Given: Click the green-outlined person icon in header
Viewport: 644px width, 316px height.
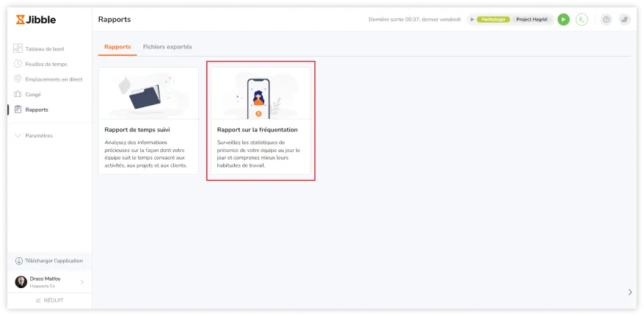Looking at the screenshot, I should click(x=582, y=20).
